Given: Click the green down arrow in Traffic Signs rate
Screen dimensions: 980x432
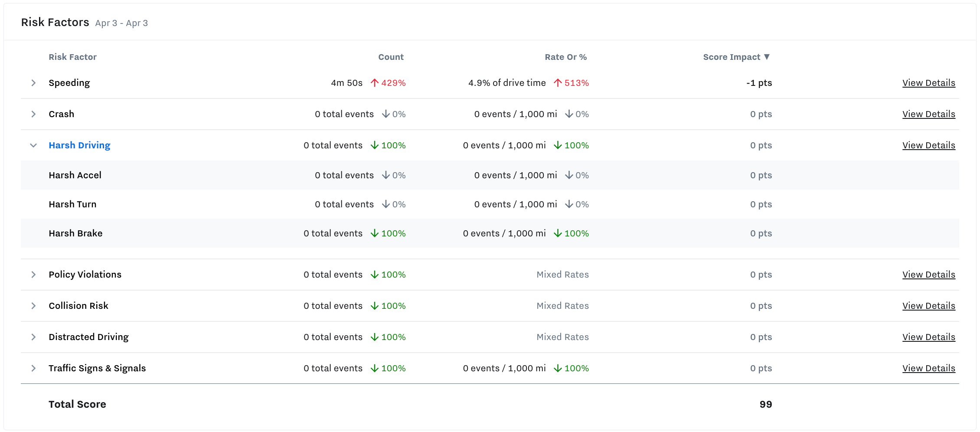Looking at the screenshot, I should point(558,368).
